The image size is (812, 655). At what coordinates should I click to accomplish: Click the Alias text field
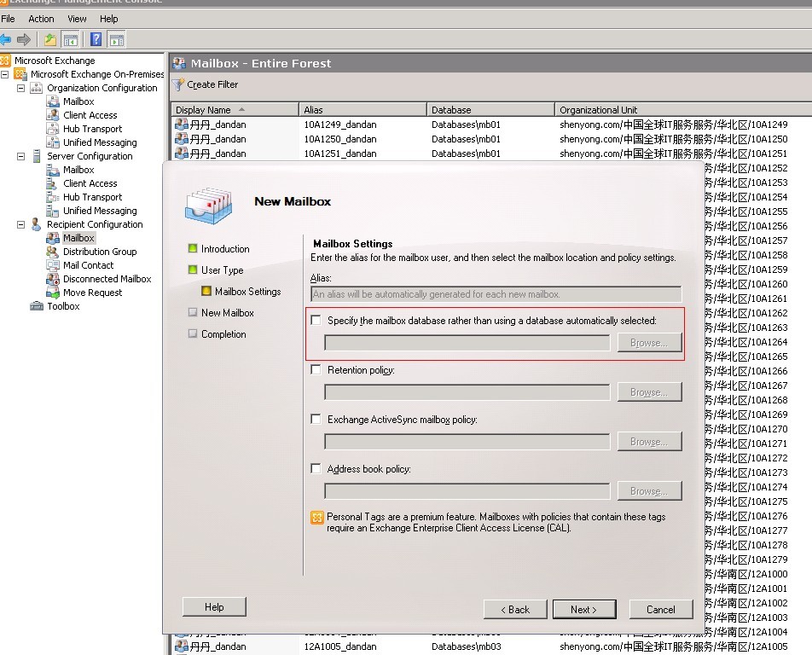[x=496, y=294]
